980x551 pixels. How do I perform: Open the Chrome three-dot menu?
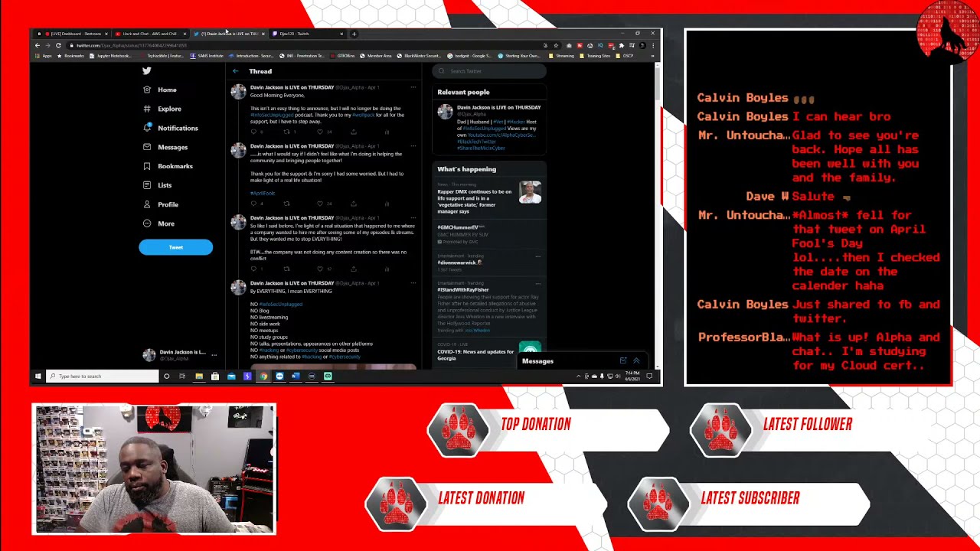click(x=652, y=45)
